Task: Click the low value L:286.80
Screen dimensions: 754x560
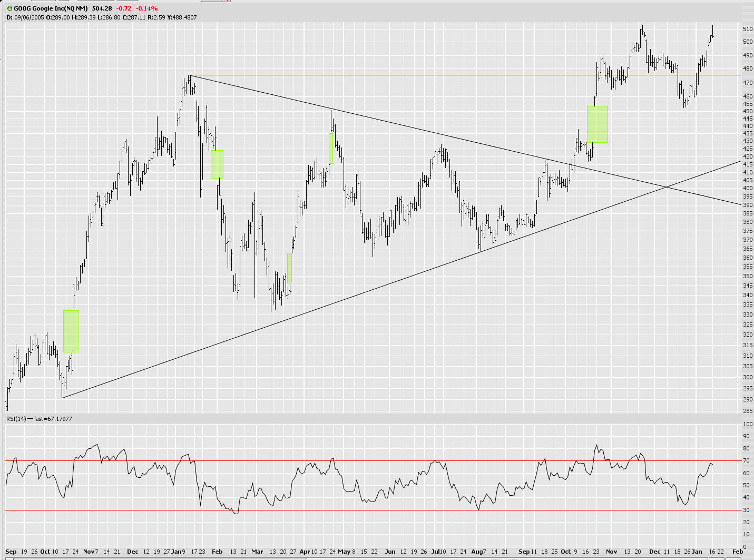Action: coord(109,17)
